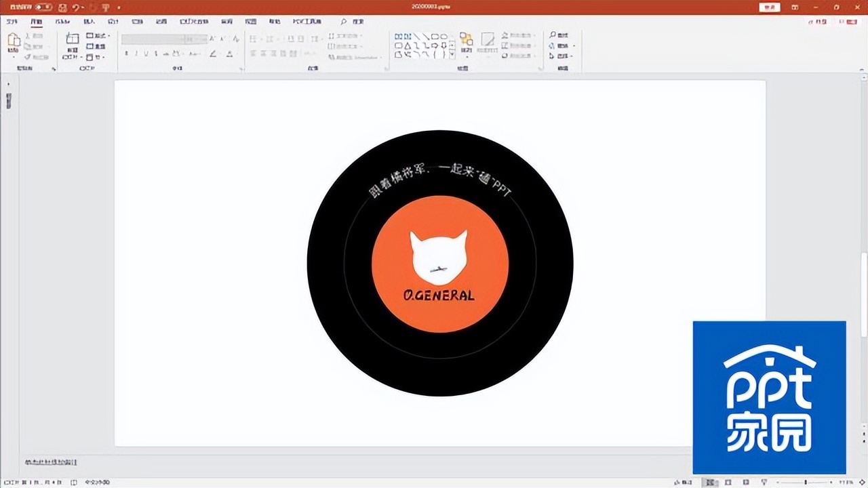Click the zoom slider in status bar
This screenshot has height=488, width=868.
tap(806, 482)
